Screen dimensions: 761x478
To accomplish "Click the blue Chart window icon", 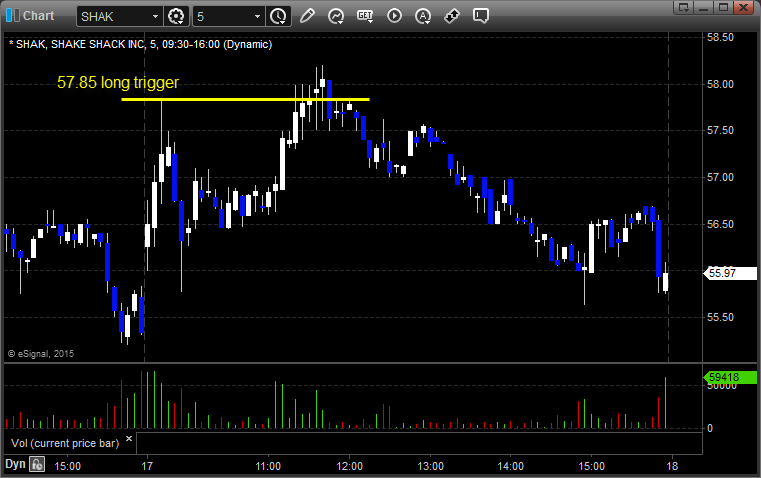I will click(13, 16).
